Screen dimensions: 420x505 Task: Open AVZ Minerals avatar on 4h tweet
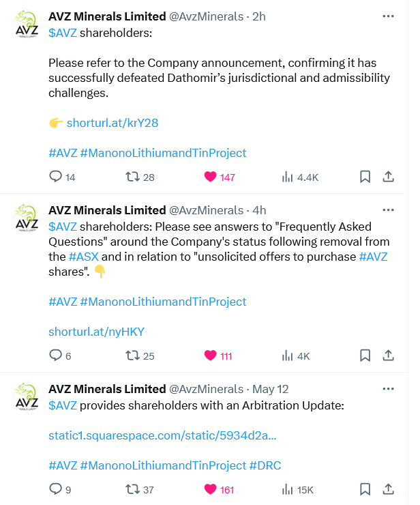(27, 218)
